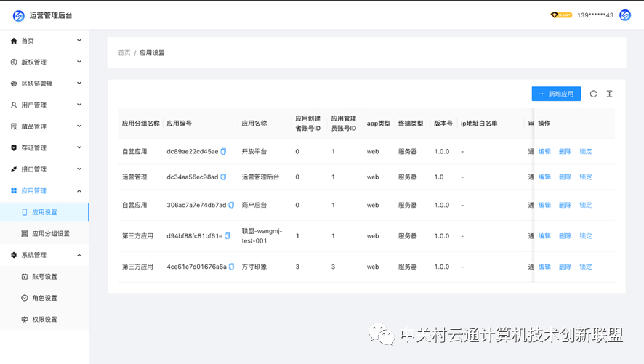
Task: Open 应用分组设置 in the sidebar
Action: click(51, 234)
